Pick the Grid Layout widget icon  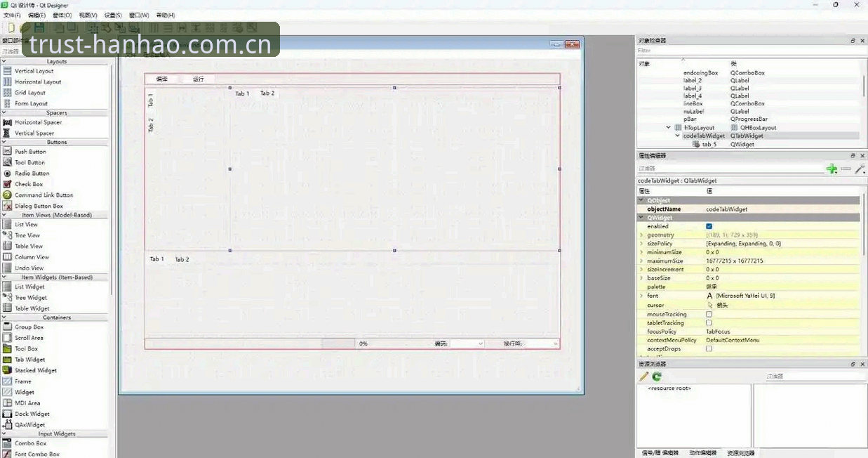[8, 93]
